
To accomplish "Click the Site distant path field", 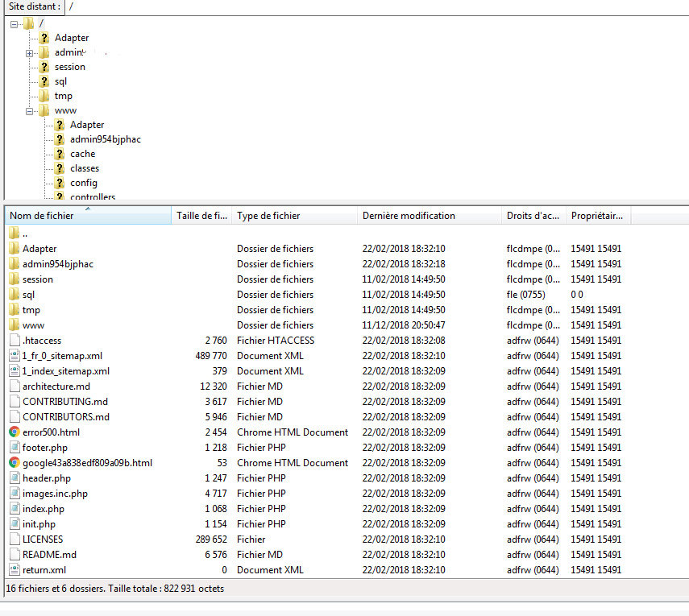I will click(377, 6).
